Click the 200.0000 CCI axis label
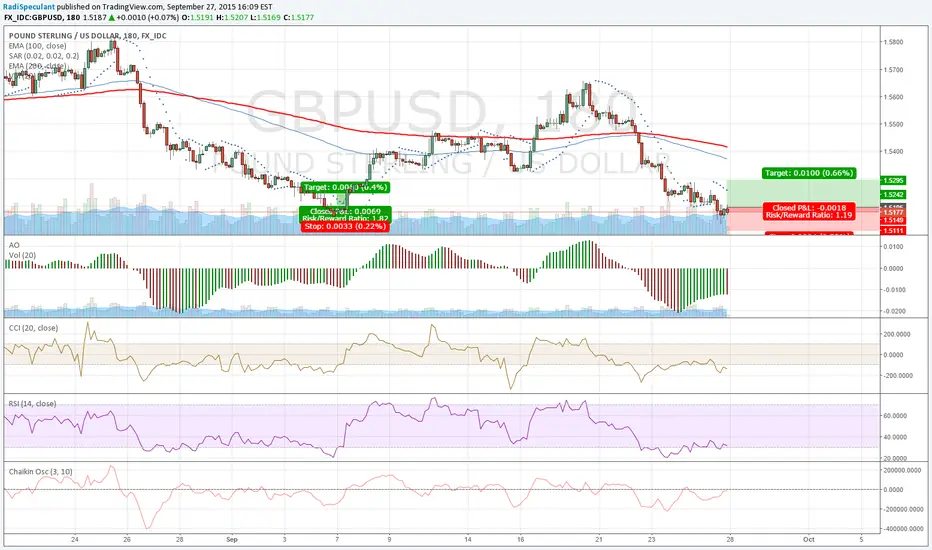Image resolution: width=932 pixels, height=550 pixels. tap(898, 334)
